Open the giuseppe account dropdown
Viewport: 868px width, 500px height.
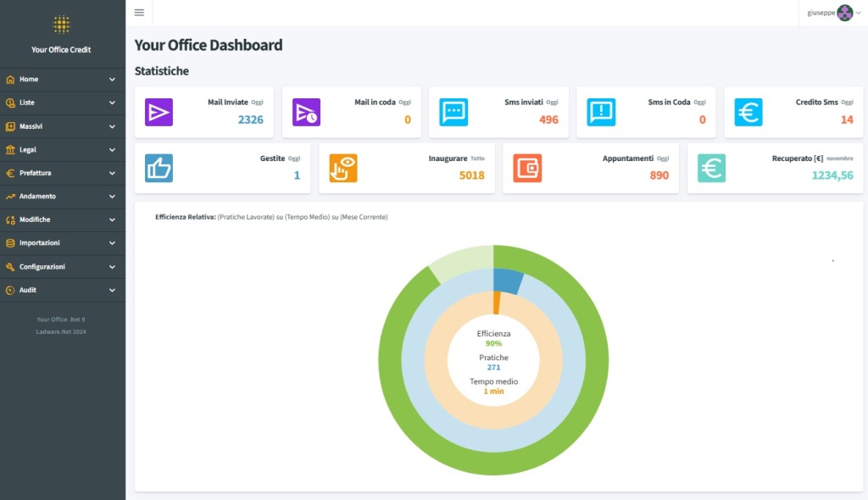(x=829, y=13)
